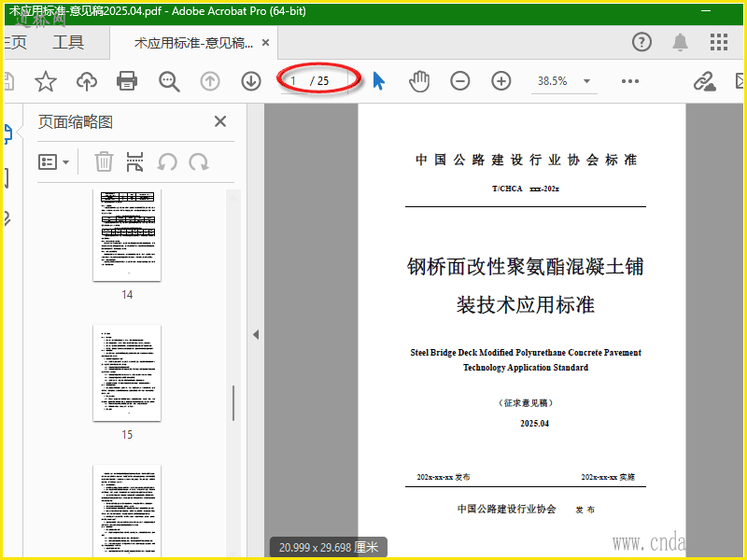Delete selected page with trash icon
This screenshot has height=560, width=747.
point(104,161)
